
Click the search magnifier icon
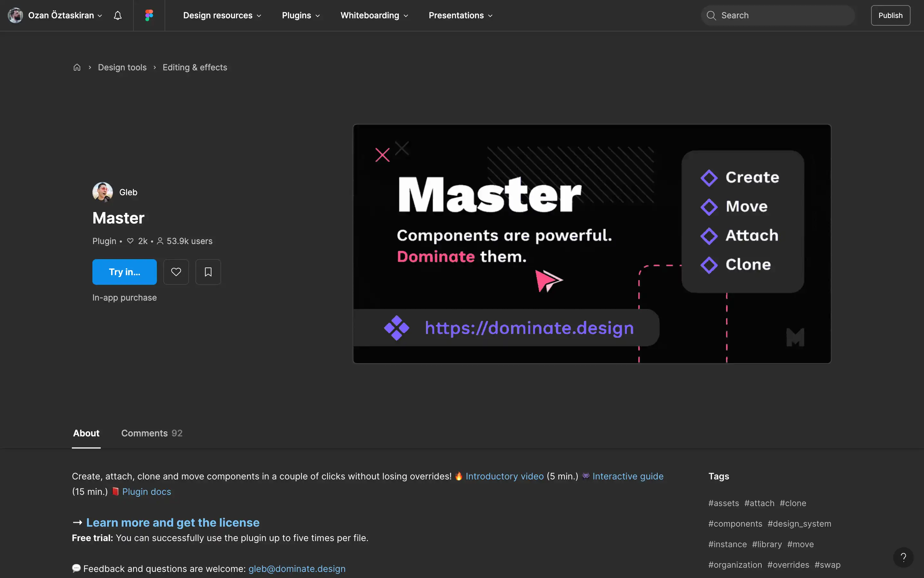click(711, 15)
